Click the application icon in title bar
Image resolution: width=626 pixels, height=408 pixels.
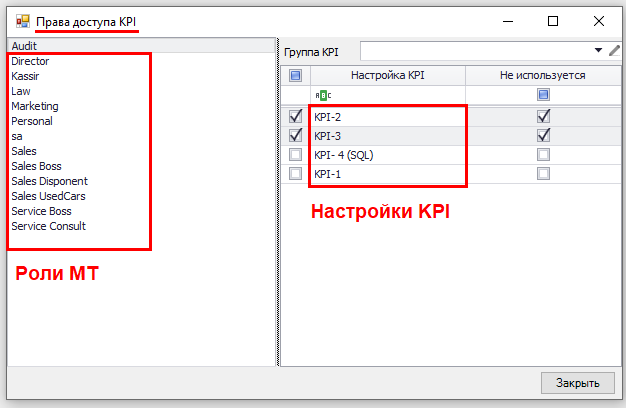point(20,21)
